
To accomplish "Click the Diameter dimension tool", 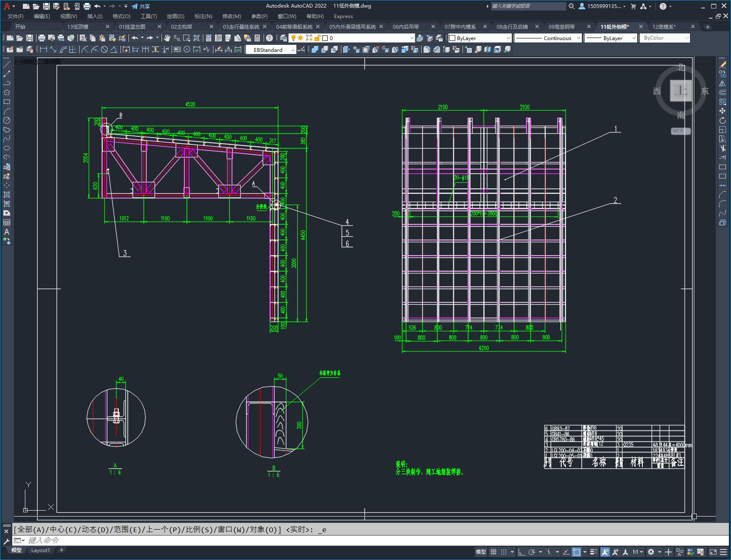I will 104,49.
